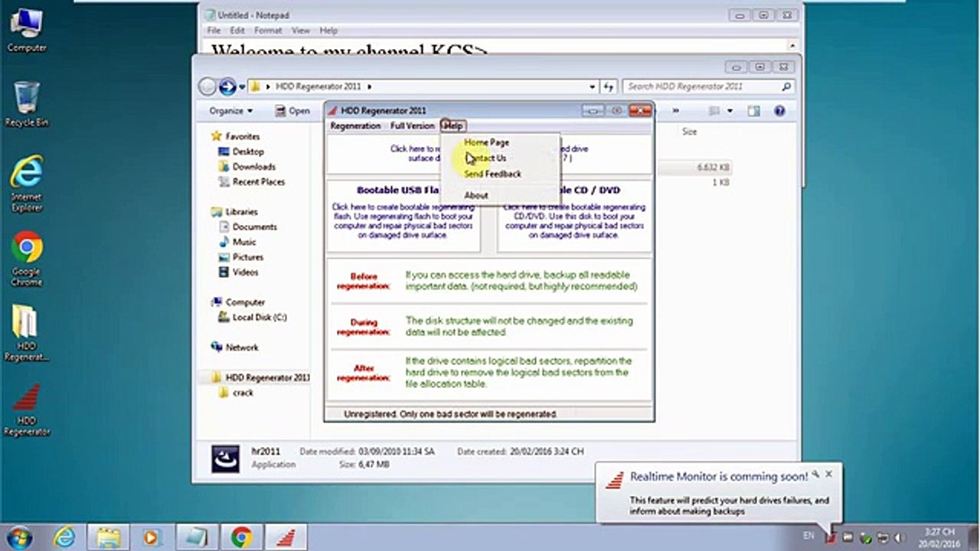980x551 pixels.
Task: Open the address bar history dropdown arrow
Action: click(592, 87)
